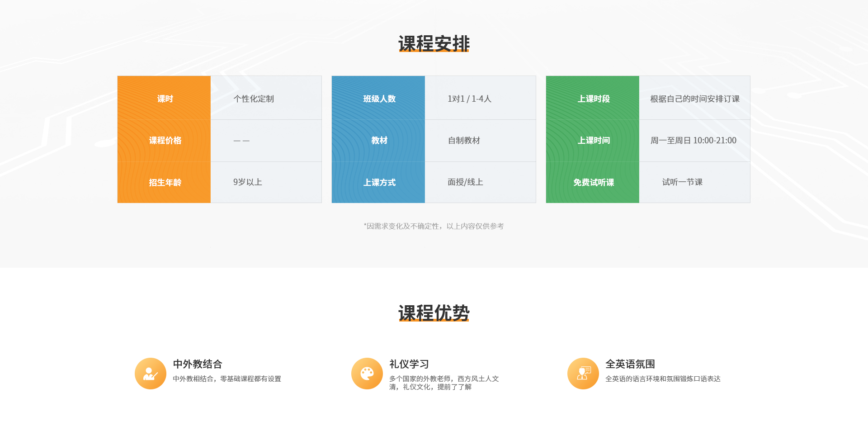Screen dimensions: 868x426
Task: Click the green 上课时间 label cell
Action: coord(593,141)
